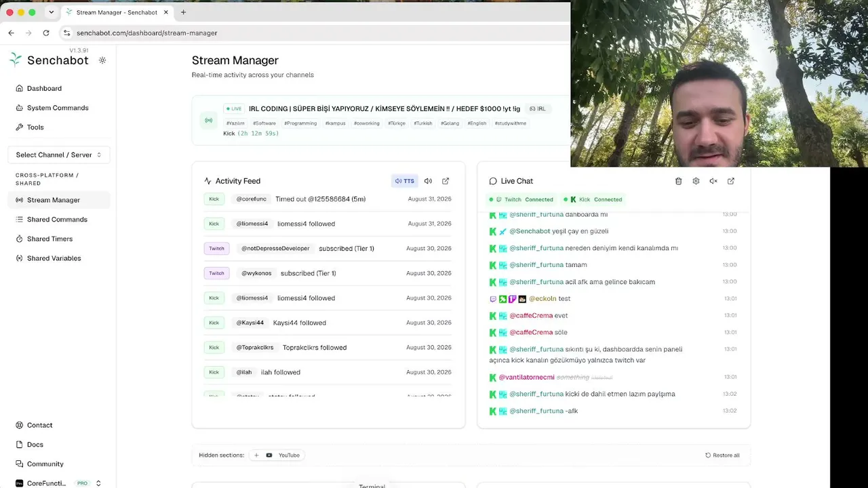Click @Toprakclkrs follower username
Image resolution: width=868 pixels, height=488 pixels.
pyautogui.click(x=255, y=347)
